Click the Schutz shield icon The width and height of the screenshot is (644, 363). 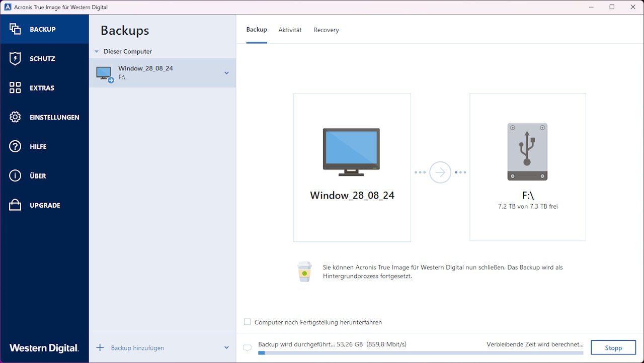tap(15, 58)
